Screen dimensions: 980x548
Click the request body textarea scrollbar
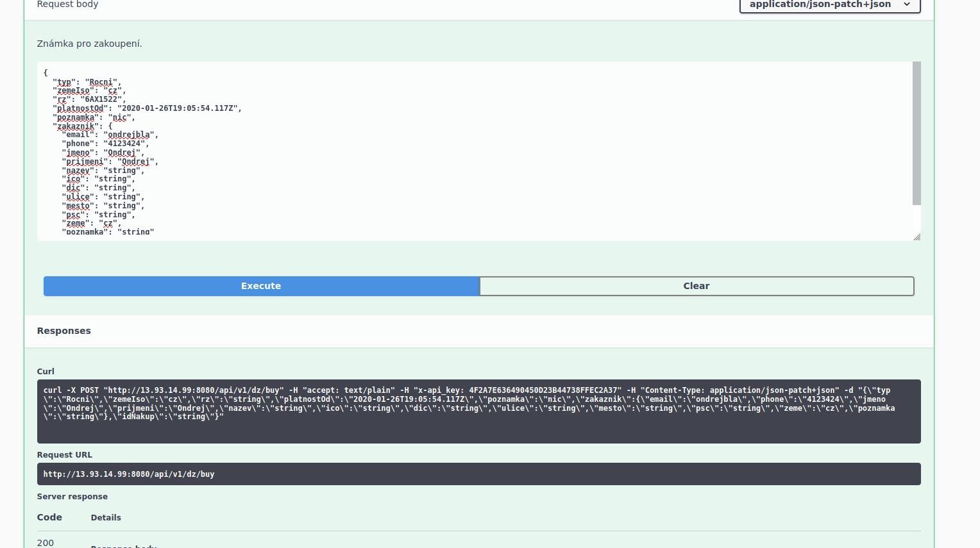(x=917, y=133)
